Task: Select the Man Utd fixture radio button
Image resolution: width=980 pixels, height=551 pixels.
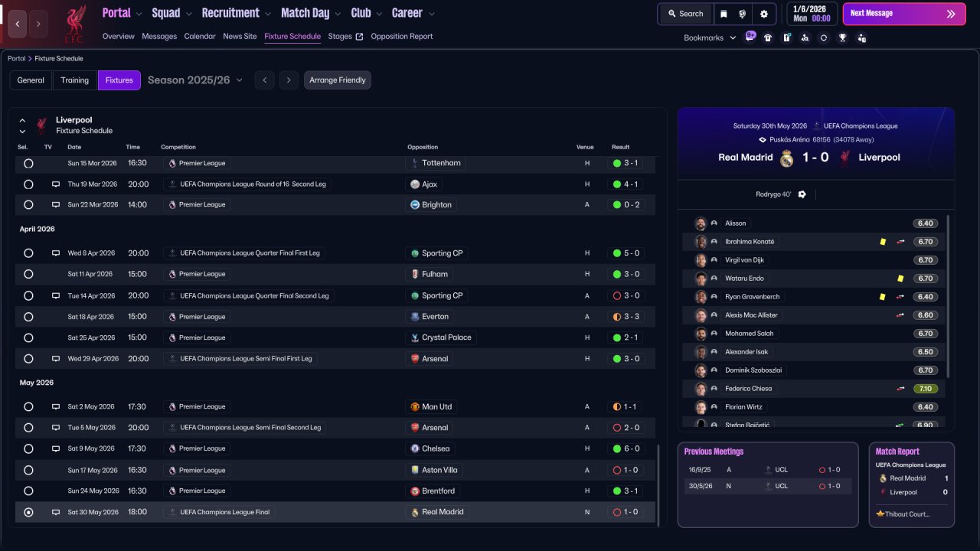Action: (x=28, y=407)
